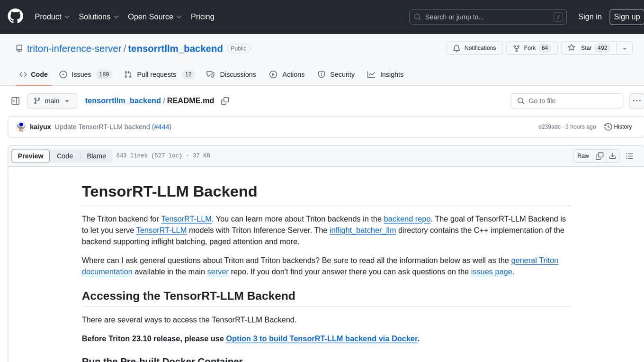This screenshot has width=644, height=362.
Task: Click Sign in
Action: (x=590, y=17)
